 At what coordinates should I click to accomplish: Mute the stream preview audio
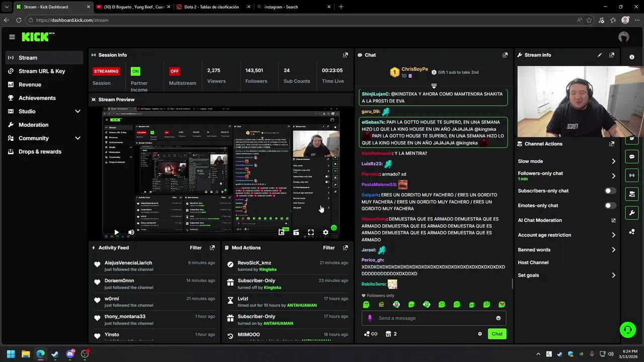(x=131, y=232)
